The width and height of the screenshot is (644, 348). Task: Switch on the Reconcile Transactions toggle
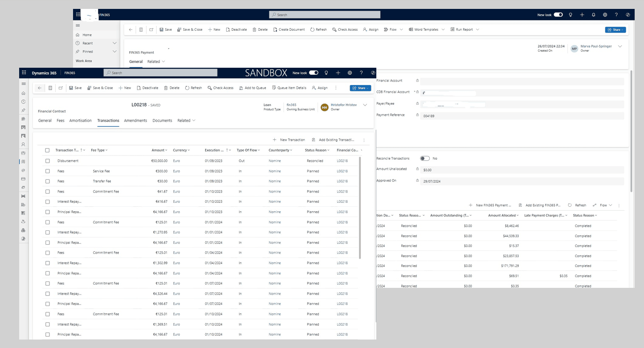425,158
